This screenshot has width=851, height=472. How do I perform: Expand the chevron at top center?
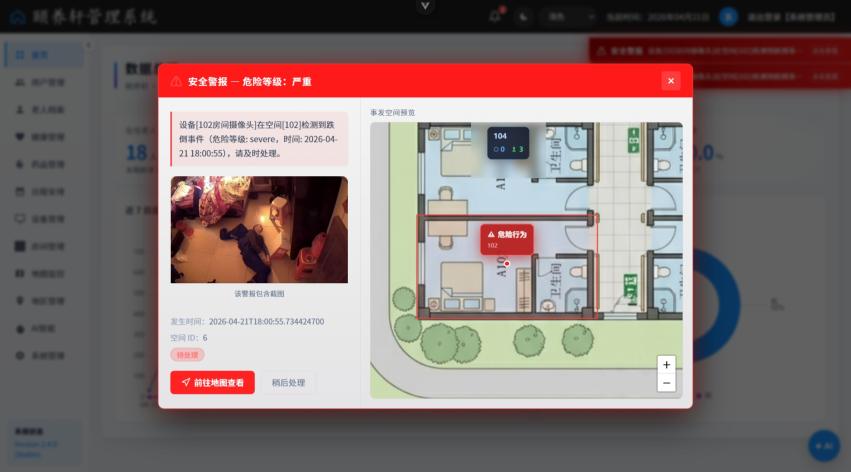point(425,6)
